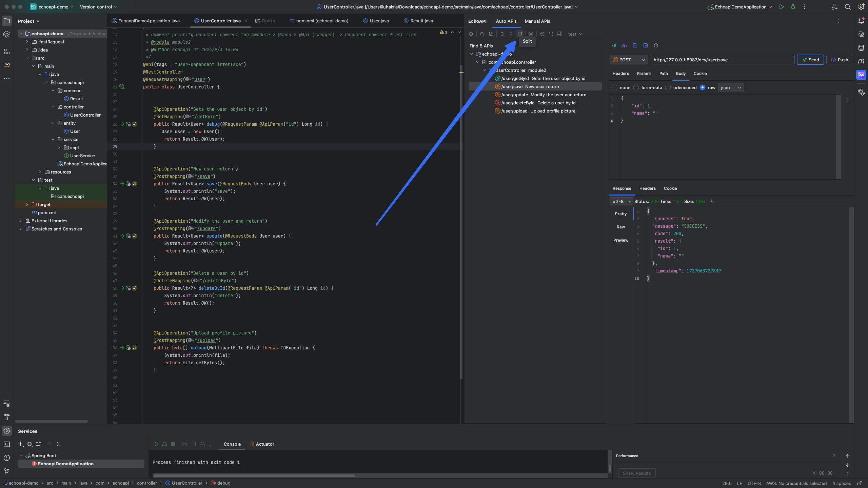Open the Git tool window icon
The image size is (868, 488).
point(7,471)
